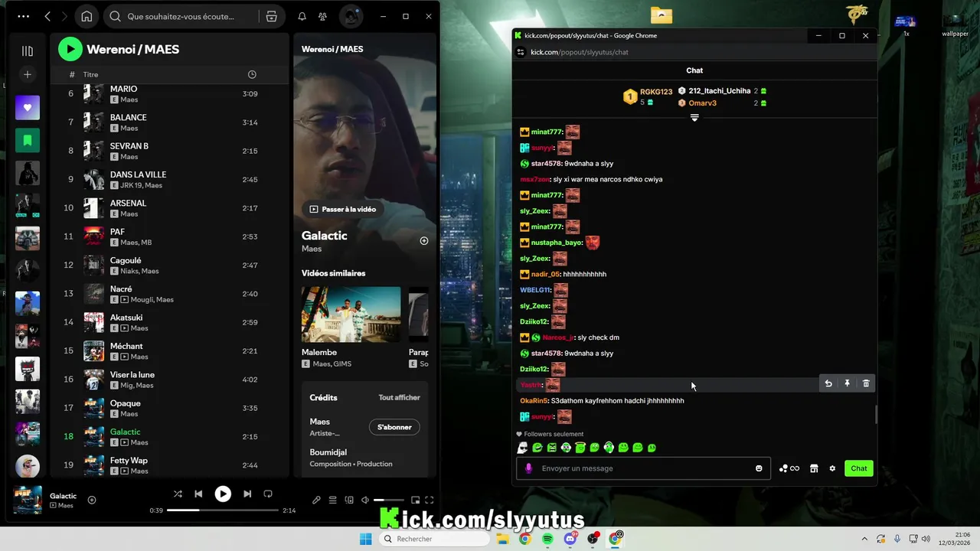Open RGKG123 top gifter entry

(x=648, y=96)
